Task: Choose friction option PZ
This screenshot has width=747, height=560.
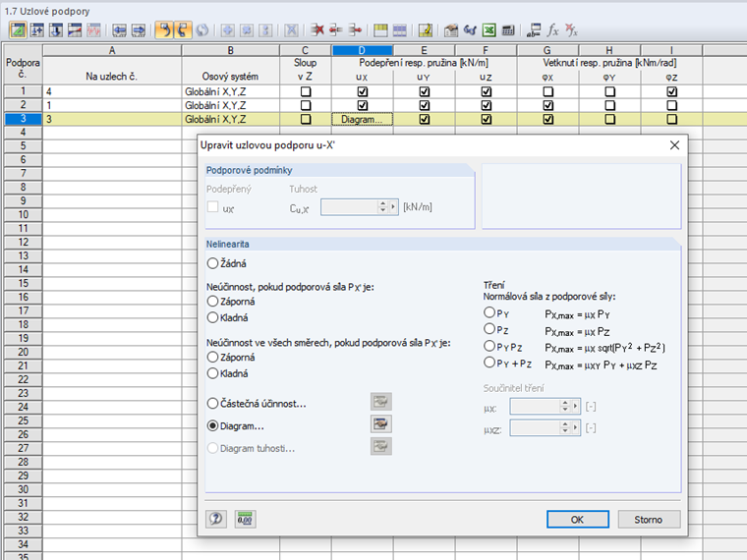Action: click(x=489, y=328)
